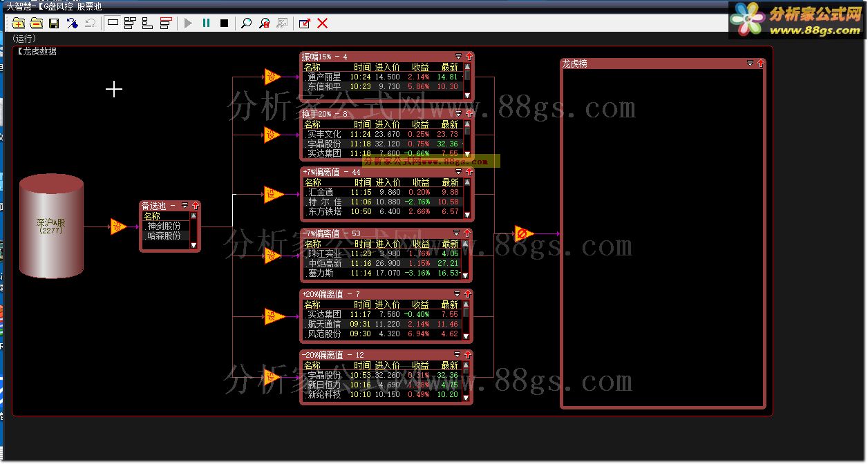Select 航天通信 row in +20%偏离值 panel
The height and width of the screenshot is (464, 868).
pyautogui.click(x=384, y=324)
